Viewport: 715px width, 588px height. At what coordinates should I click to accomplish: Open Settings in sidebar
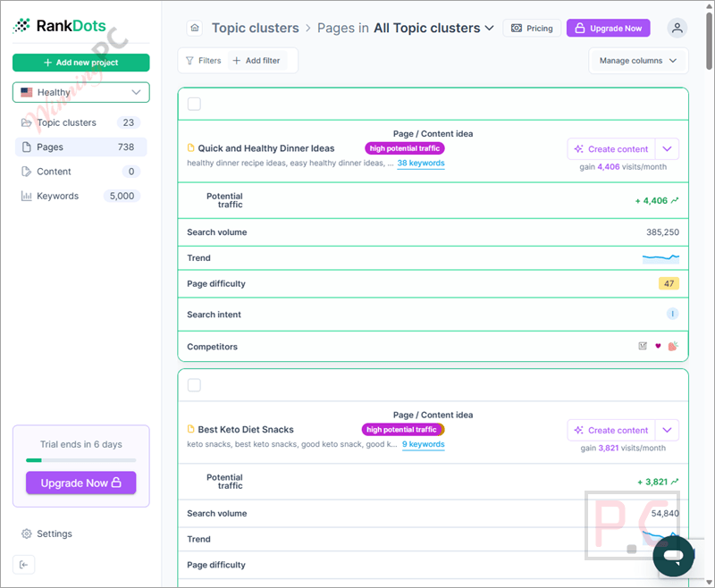tap(46, 533)
